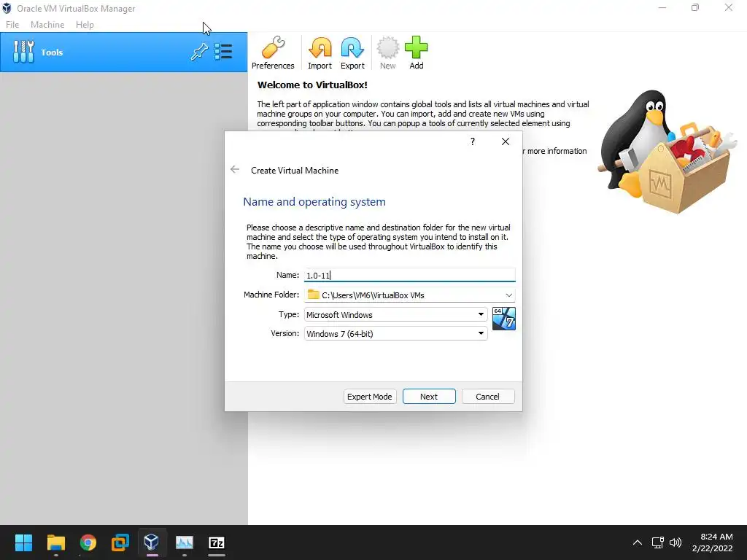
Task: Show hidden system tray icons
Action: (x=638, y=542)
